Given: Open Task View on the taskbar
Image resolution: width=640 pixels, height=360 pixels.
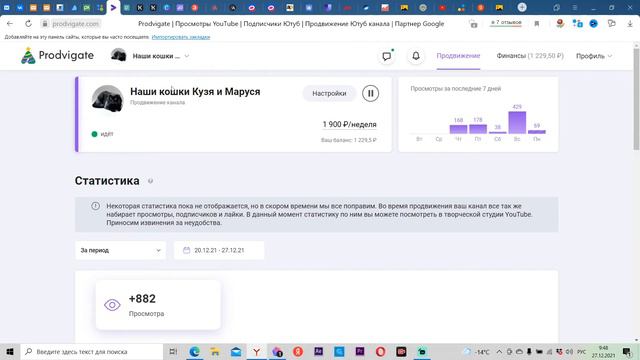Looking at the screenshot, I should (173, 351).
